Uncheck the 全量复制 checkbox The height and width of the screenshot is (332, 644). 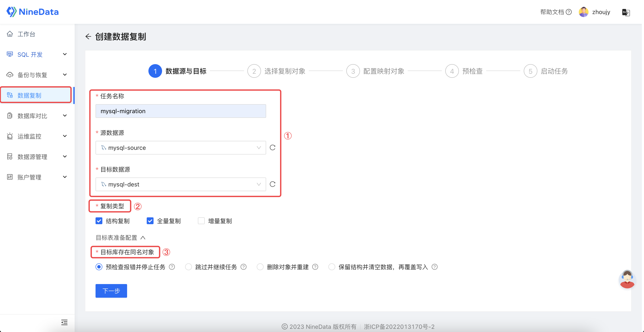pyautogui.click(x=150, y=221)
